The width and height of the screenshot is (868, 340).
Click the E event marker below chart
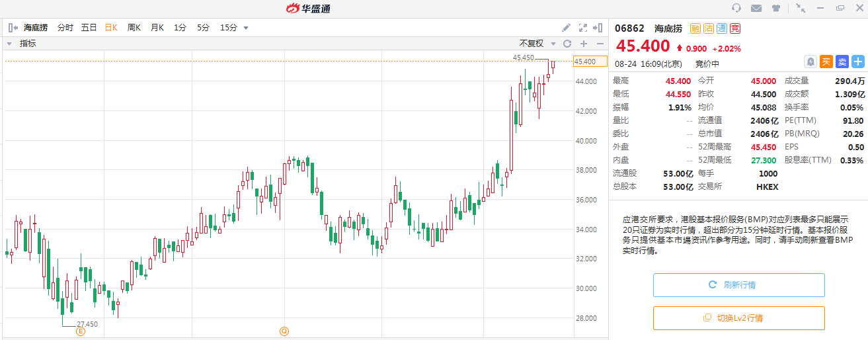coord(81,331)
